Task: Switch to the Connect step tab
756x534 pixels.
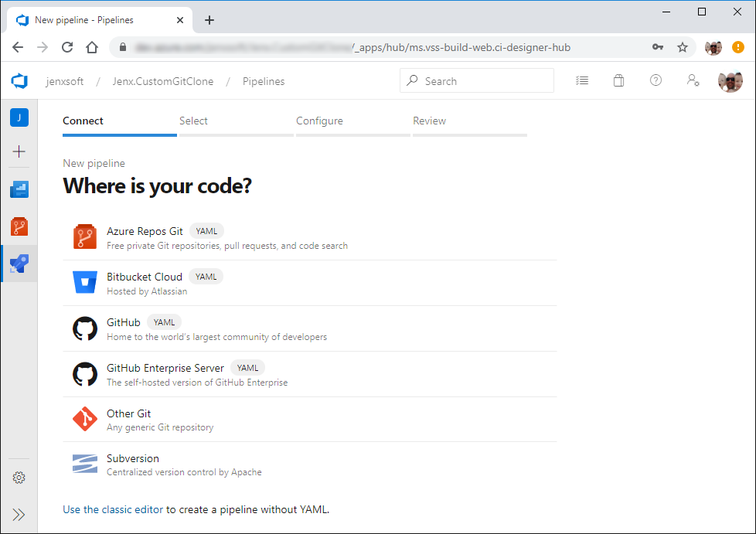Action: (120, 124)
